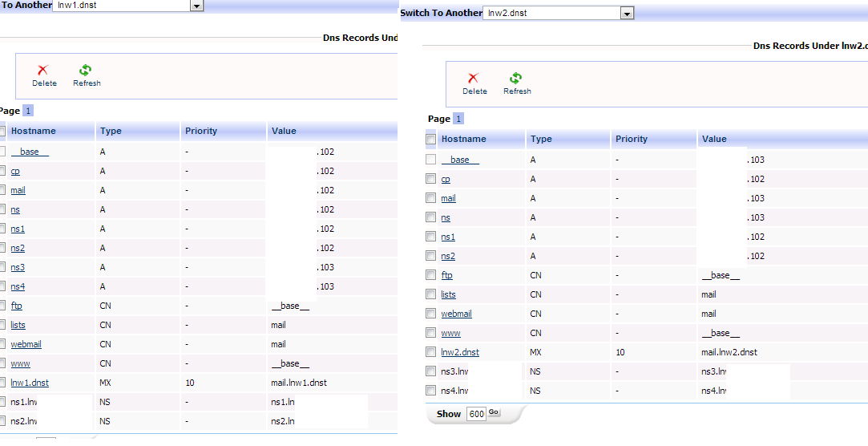Open the lnw2.dnst domain dropdown
Viewport: 868px width, 446px height.
point(627,14)
